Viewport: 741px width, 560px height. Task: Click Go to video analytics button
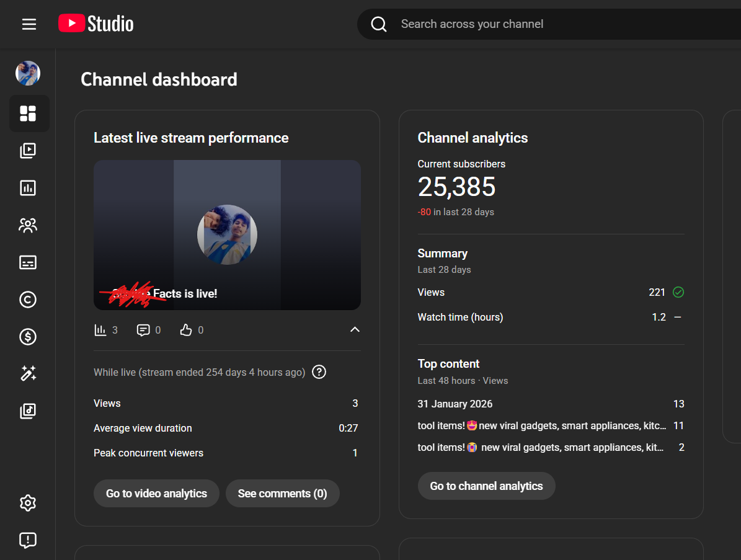[x=156, y=494]
